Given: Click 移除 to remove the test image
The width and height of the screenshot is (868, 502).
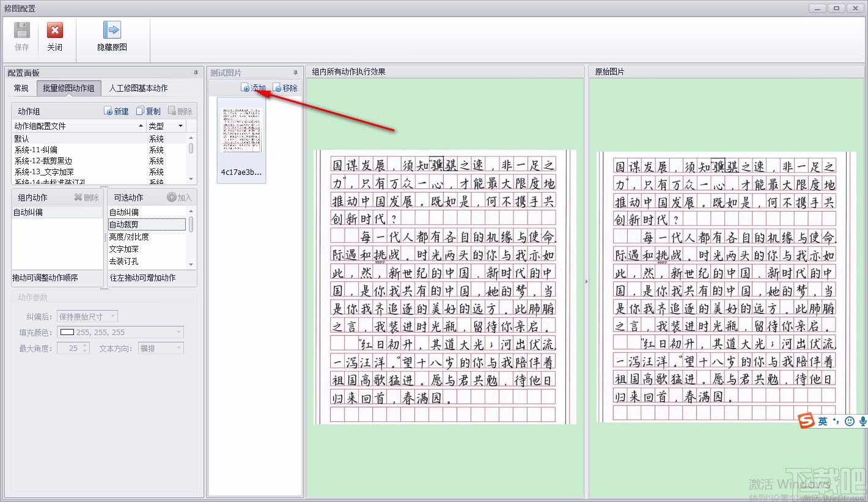Looking at the screenshot, I should point(285,88).
